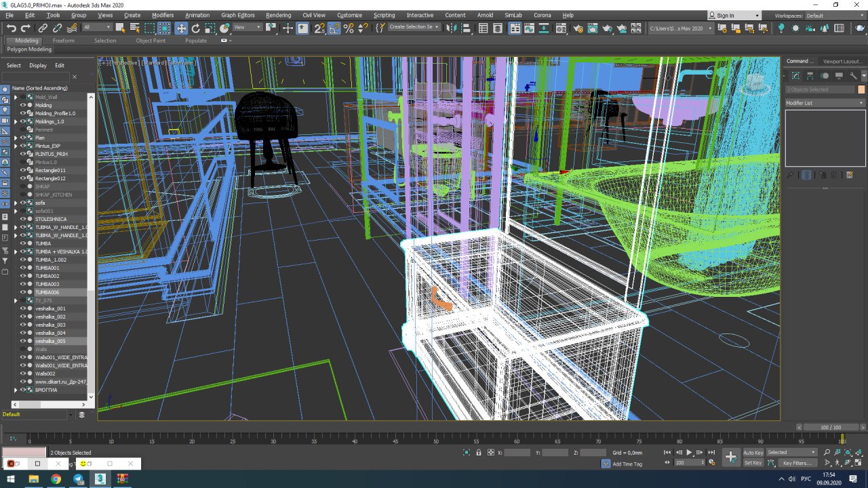Open Key Filters dialog
Screen dimensions: 868x488
pos(797,463)
